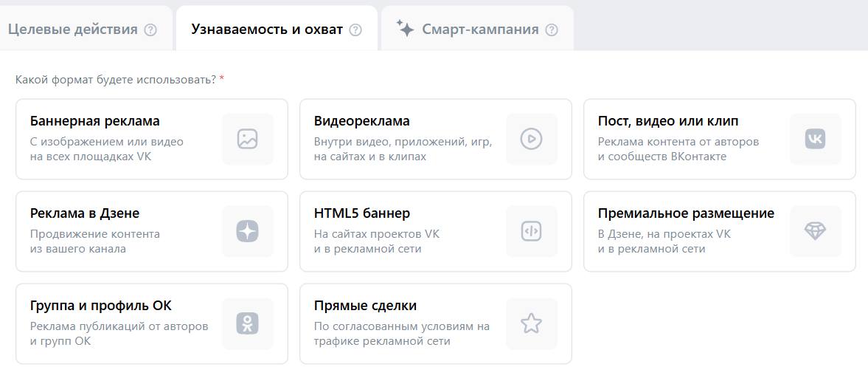Click the play icon on Видеореклама card
868x381 pixels.
click(x=532, y=139)
